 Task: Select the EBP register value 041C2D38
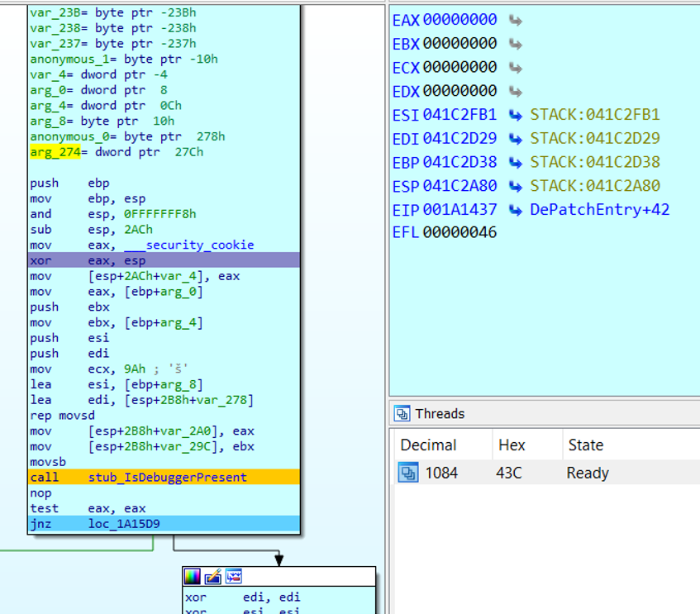[460, 162]
